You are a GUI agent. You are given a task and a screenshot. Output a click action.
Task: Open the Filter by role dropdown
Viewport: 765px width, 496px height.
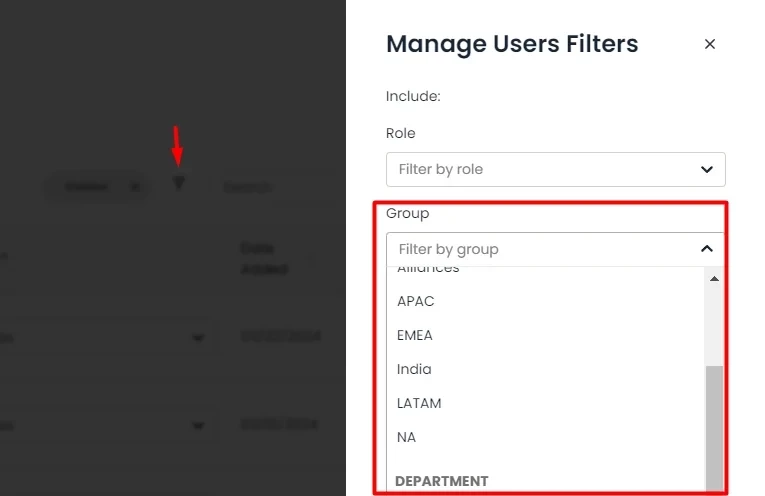pos(555,169)
